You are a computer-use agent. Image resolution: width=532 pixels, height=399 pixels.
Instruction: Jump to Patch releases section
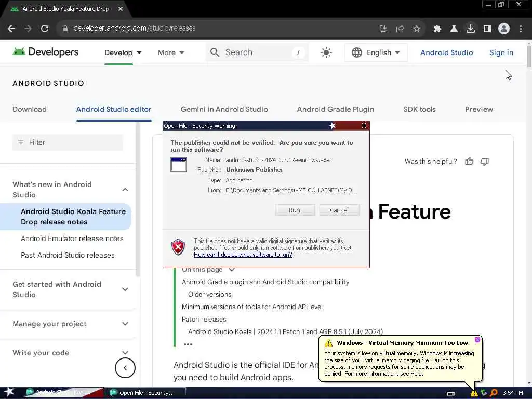[204, 320]
